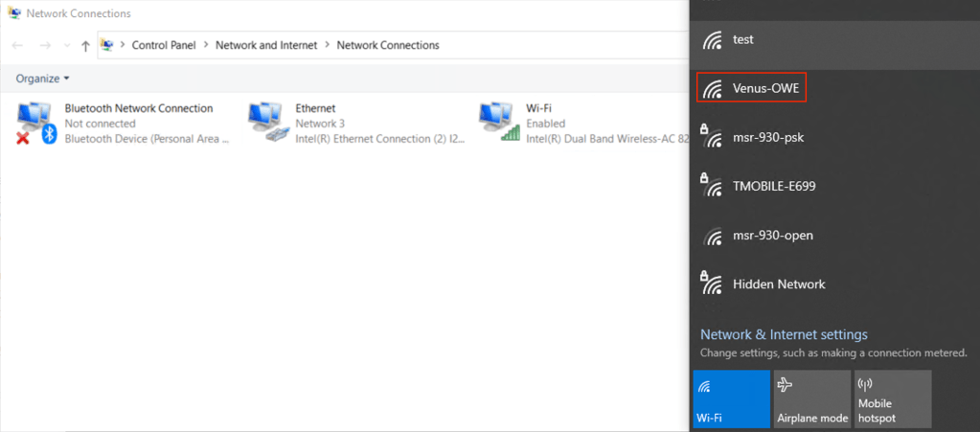
Task: Choose the msr-930-open network
Action: [773, 235]
